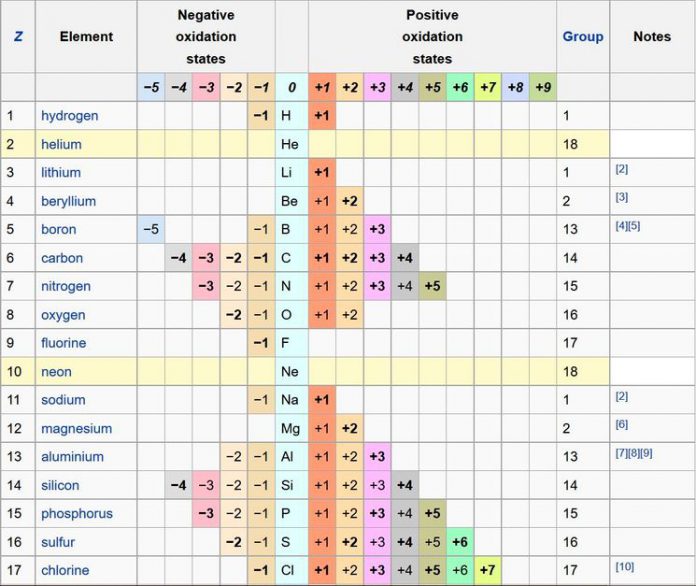Click the Group column header link
The width and height of the screenshot is (696, 586).
(583, 36)
